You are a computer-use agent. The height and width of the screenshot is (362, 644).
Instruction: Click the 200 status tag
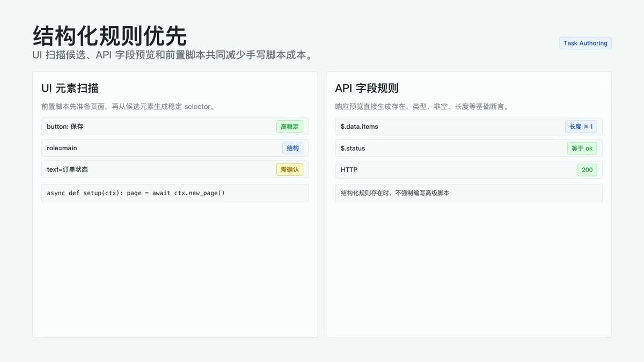pos(587,169)
